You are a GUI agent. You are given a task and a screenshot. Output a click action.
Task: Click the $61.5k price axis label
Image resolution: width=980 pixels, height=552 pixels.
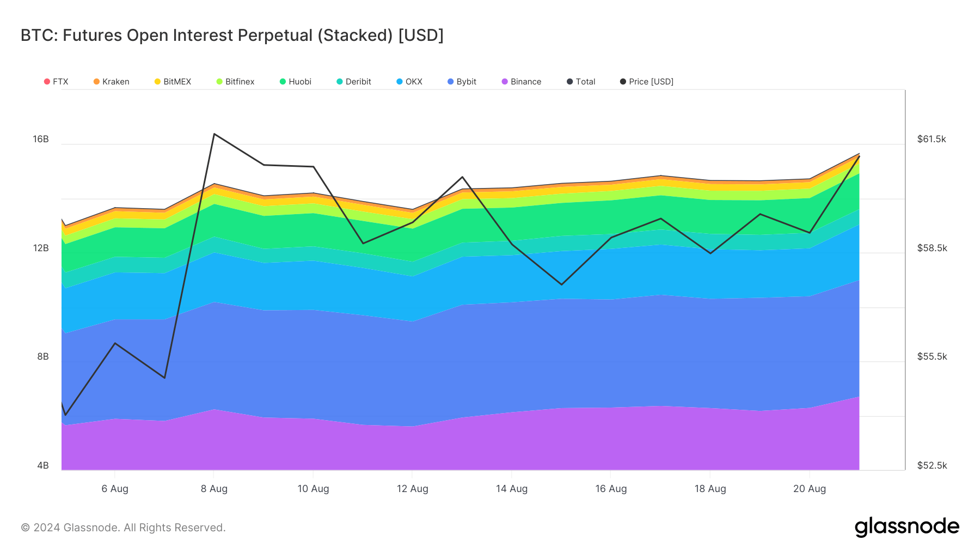point(932,139)
